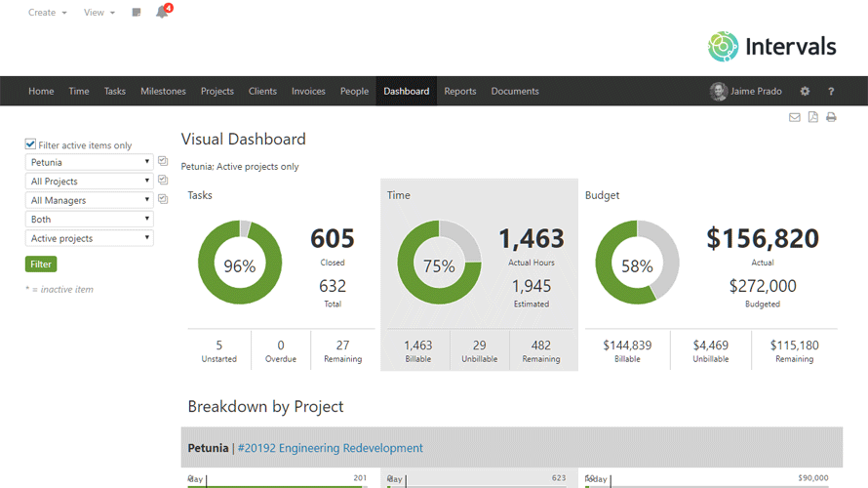Click the 632 Total tasks value
This screenshot has height=488, width=868.
(333, 286)
